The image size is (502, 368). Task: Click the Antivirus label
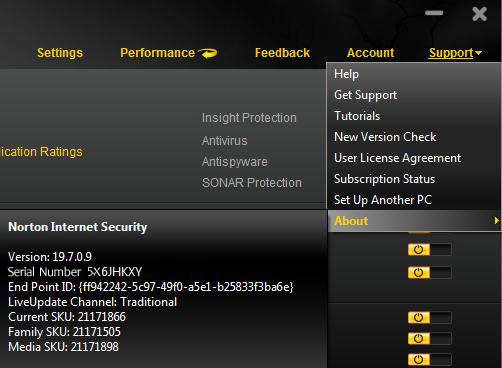pyautogui.click(x=224, y=141)
